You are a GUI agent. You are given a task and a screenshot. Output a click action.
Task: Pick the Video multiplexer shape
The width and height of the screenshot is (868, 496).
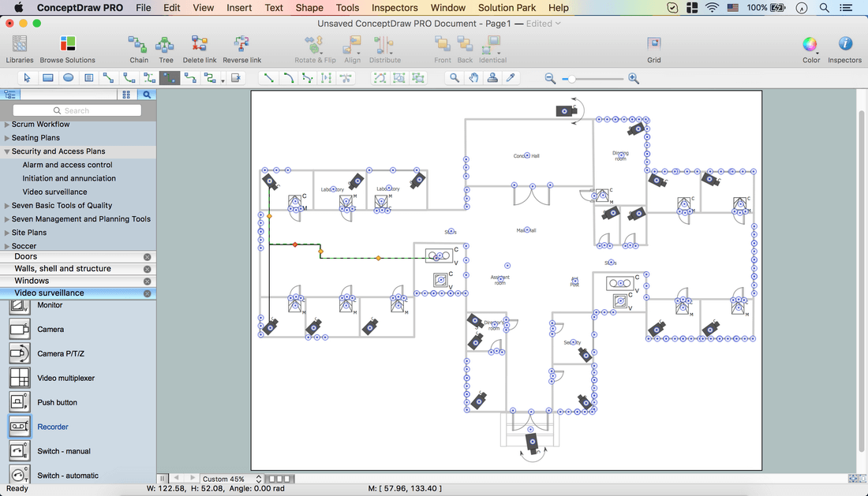[20, 379]
